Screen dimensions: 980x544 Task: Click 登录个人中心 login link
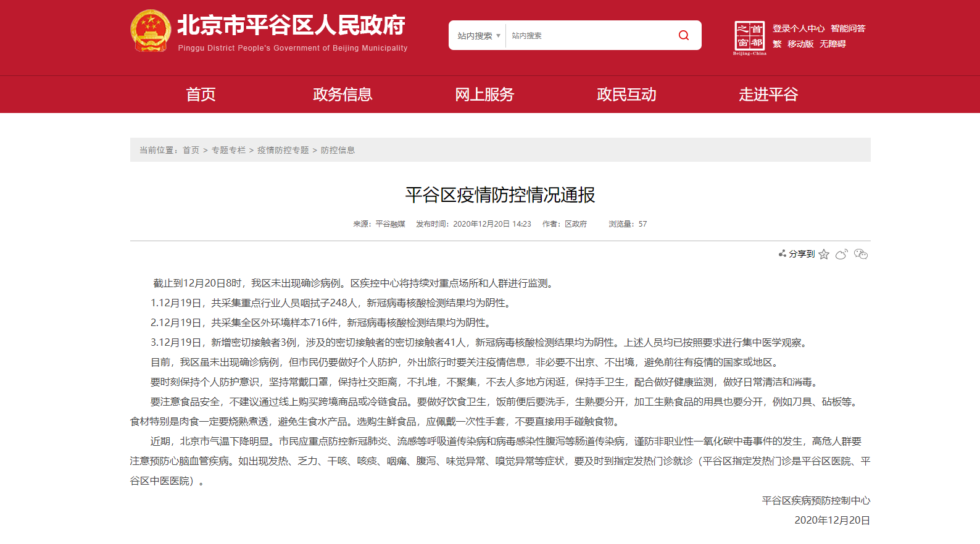[x=798, y=28]
